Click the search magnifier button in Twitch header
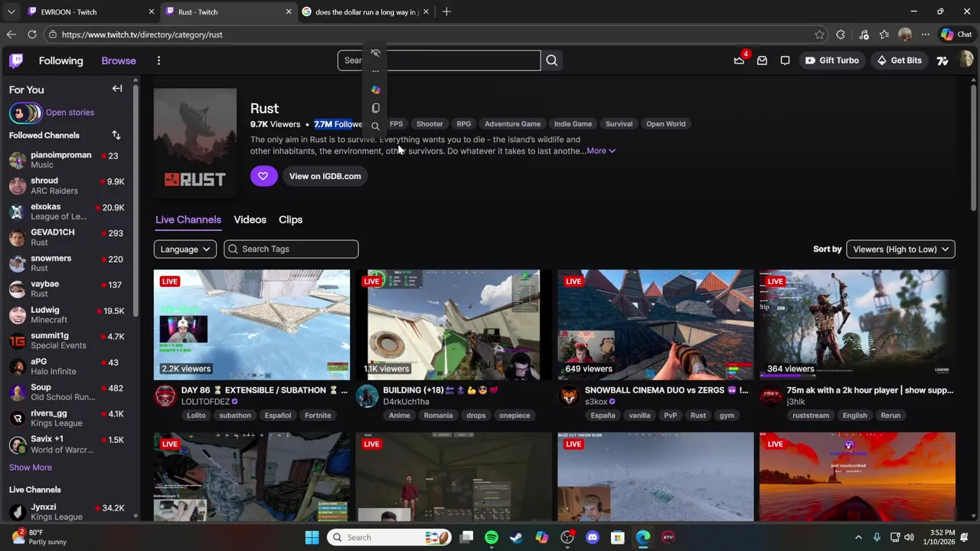This screenshot has width=980, height=551. [x=551, y=60]
